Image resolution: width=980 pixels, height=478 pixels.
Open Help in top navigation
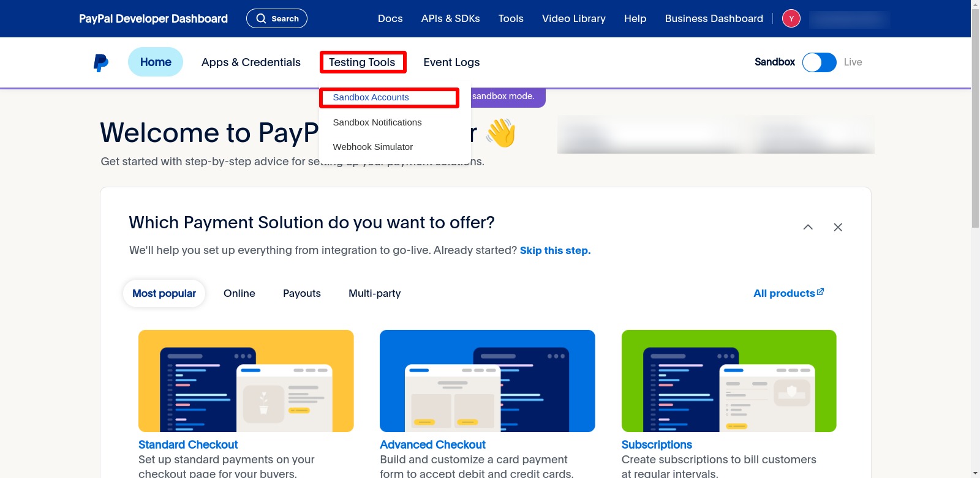(x=635, y=18)
